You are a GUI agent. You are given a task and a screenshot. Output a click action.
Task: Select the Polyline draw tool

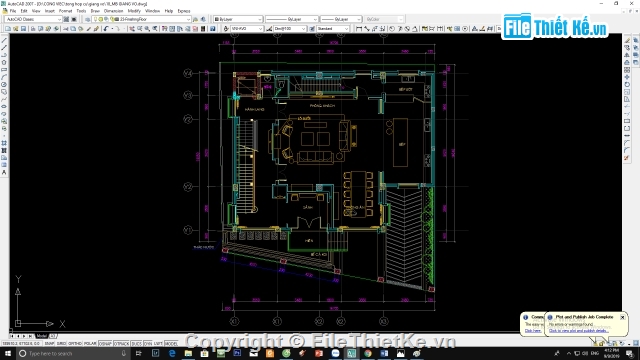point(4,55)
